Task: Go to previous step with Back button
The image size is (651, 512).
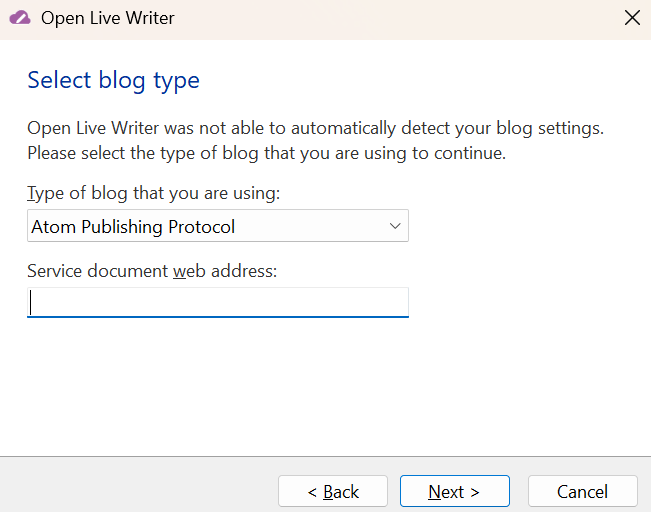Action: coord(332,491)
